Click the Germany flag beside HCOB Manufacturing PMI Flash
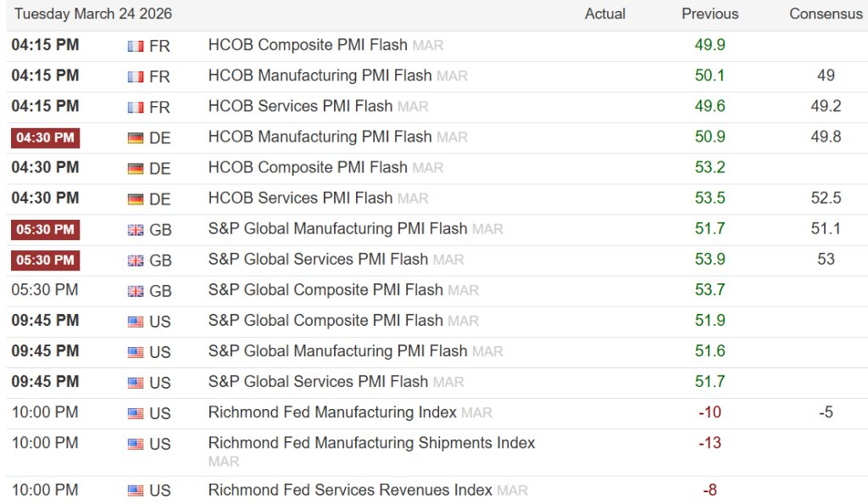 (136, 137)
